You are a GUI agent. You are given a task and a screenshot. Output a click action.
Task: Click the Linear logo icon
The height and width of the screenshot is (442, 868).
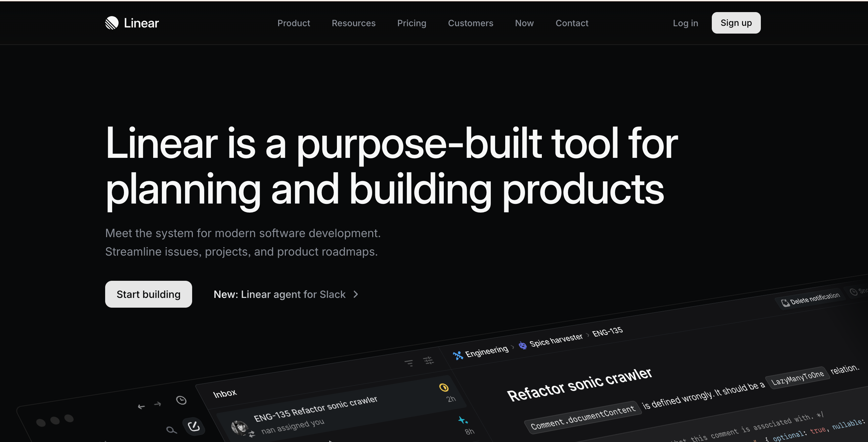click(x=112, y=23)
